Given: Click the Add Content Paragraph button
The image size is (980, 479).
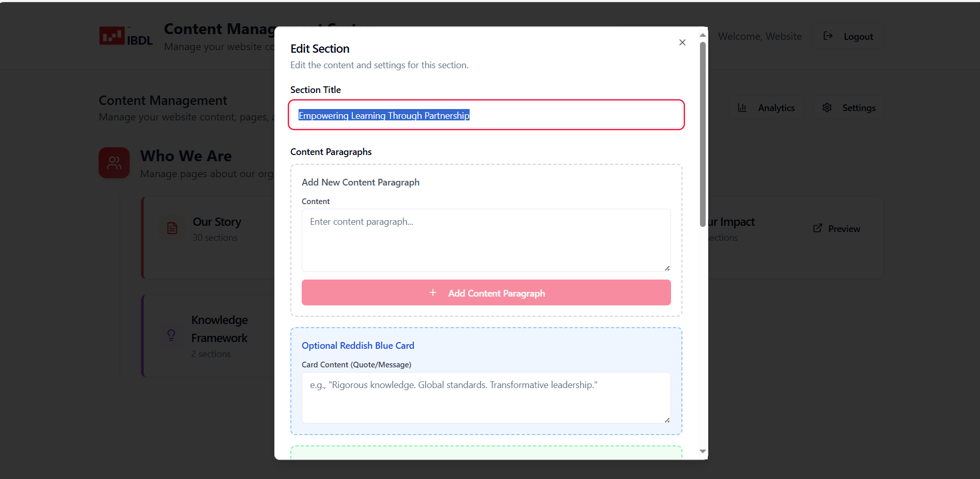Looking at the screenshot, I should click(486, 292).
